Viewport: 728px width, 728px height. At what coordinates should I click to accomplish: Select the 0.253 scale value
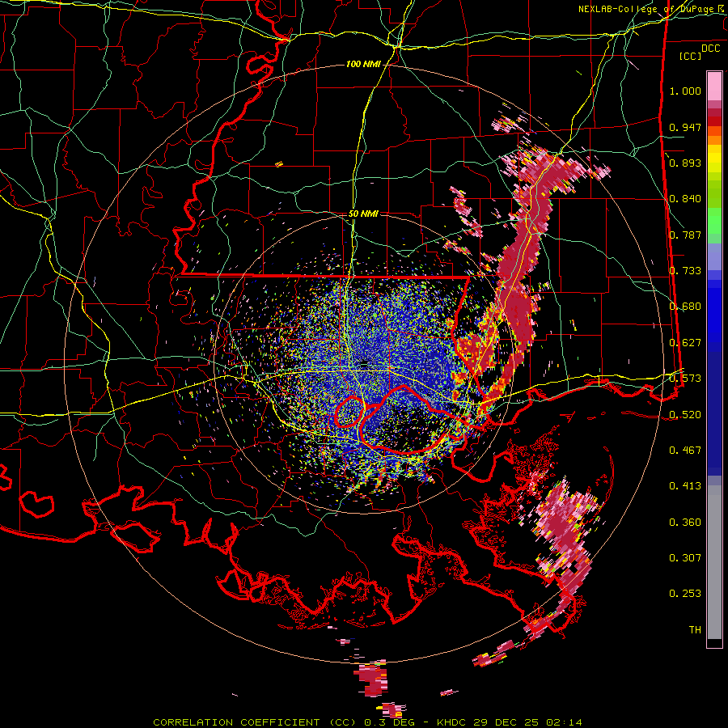685,594
